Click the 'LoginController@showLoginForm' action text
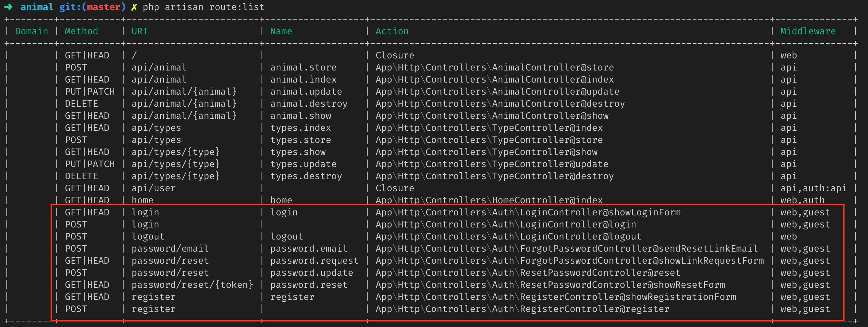The height and width of the screenshot is (327, 868). click(600, 213)
